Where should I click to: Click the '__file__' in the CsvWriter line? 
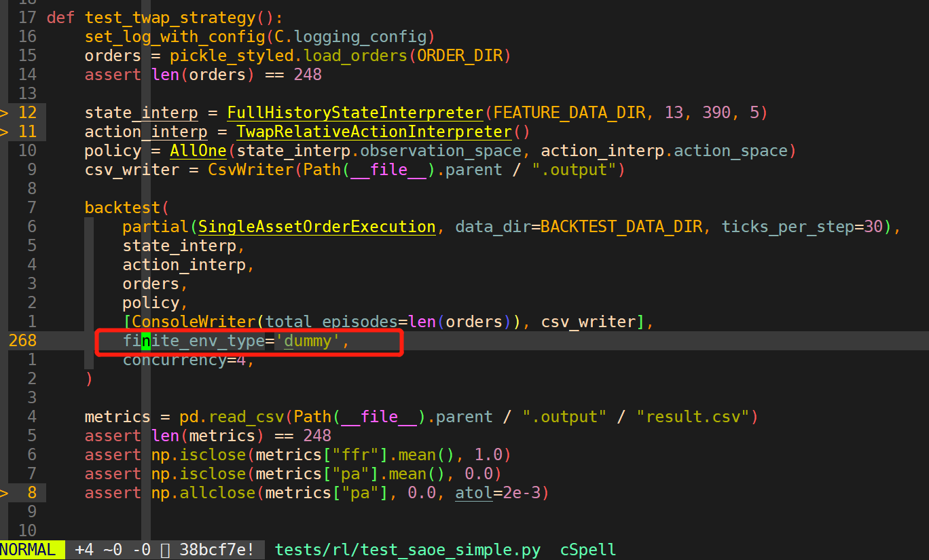coord(388,169)
